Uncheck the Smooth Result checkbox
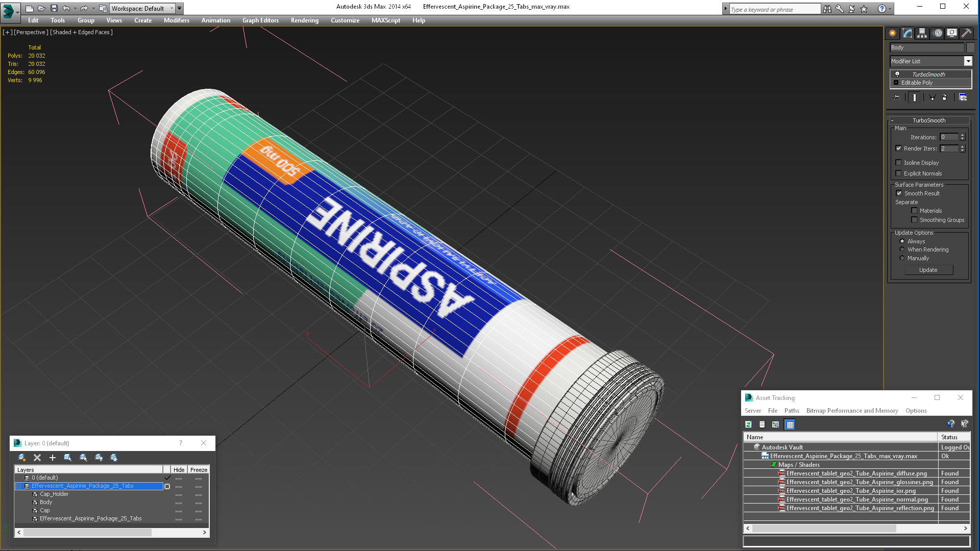 click(899, 193)
